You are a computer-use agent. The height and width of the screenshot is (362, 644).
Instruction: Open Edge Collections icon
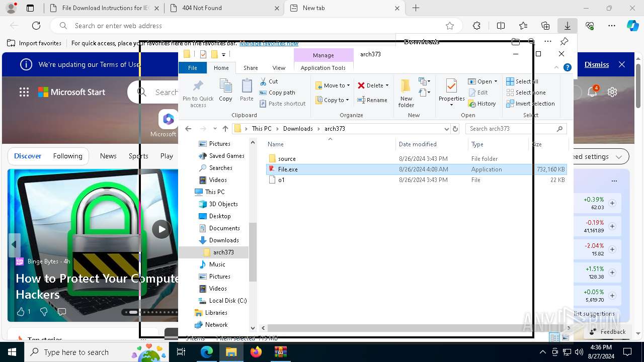pos(545,26)
